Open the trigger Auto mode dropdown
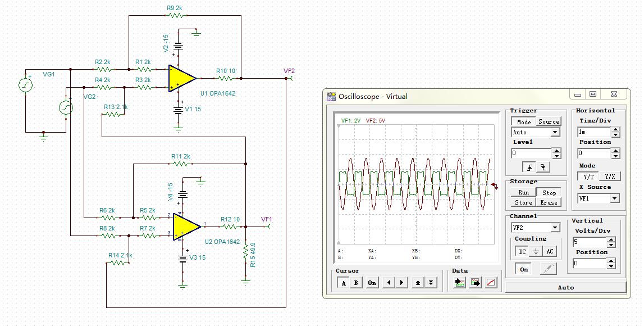 click(555, 132)
